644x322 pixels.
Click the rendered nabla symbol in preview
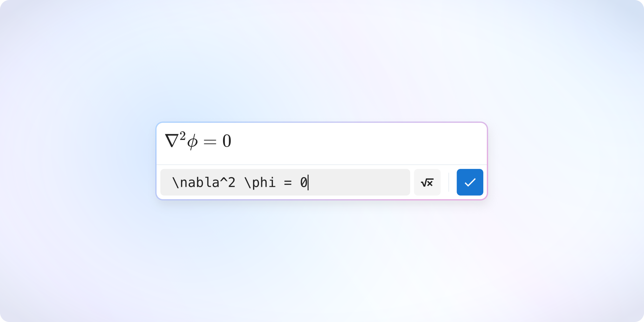(172, 142)
